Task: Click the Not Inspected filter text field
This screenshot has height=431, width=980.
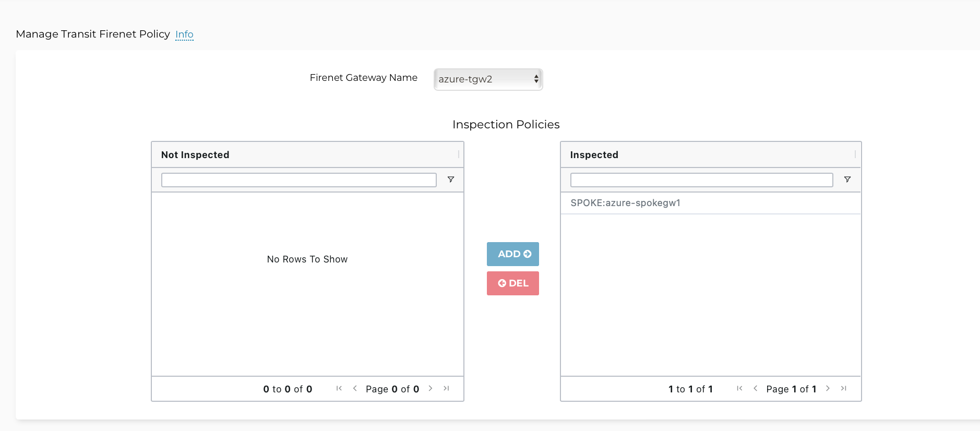Action: tap(298, 180)
